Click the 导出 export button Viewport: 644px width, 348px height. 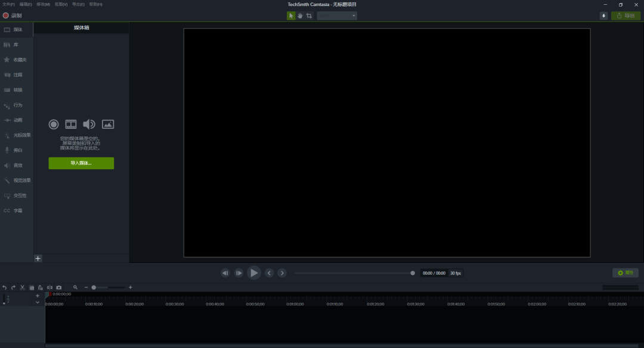[x=626, y=15]
